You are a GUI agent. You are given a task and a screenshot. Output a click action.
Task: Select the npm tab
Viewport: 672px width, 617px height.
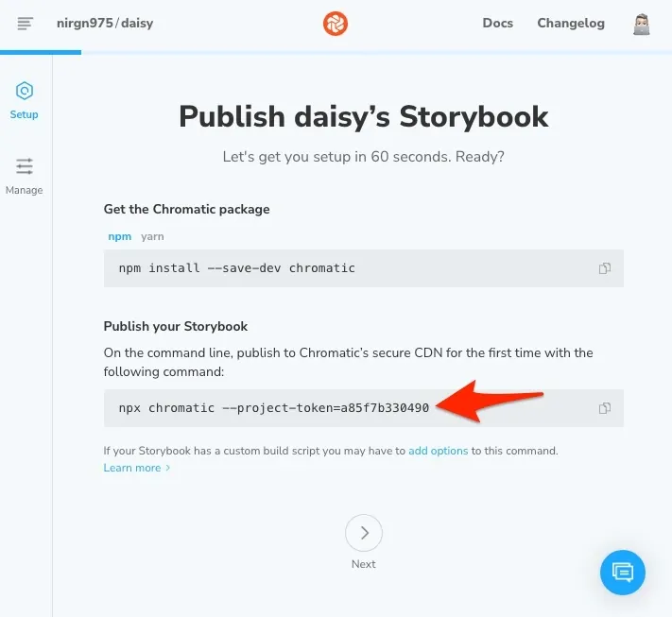click(119, 236)
